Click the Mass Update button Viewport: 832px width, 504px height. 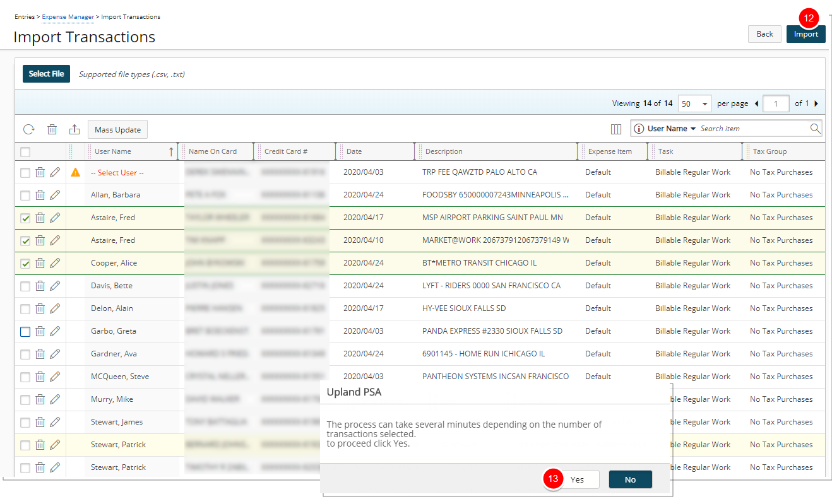[x=117, y=130]
